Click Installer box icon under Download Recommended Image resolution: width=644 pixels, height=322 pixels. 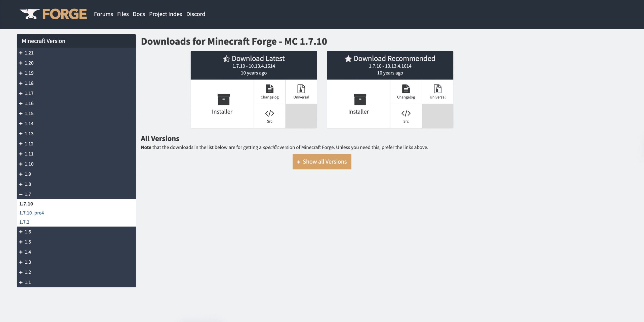(x=360, y=100)
